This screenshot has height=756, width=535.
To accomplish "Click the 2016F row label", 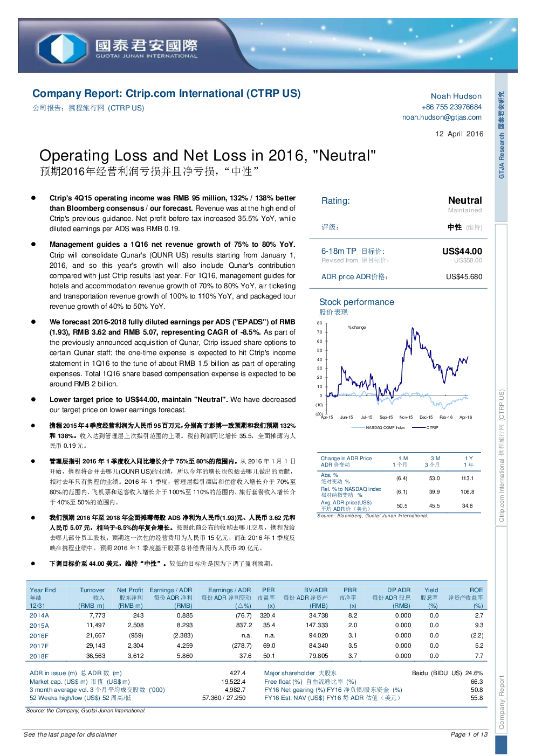I will 39,636.
